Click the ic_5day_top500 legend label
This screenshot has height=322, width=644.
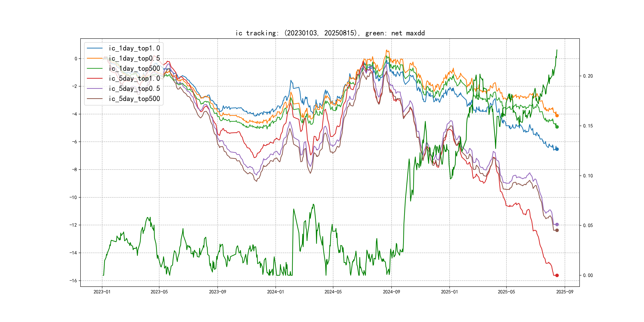coord(134,99)
